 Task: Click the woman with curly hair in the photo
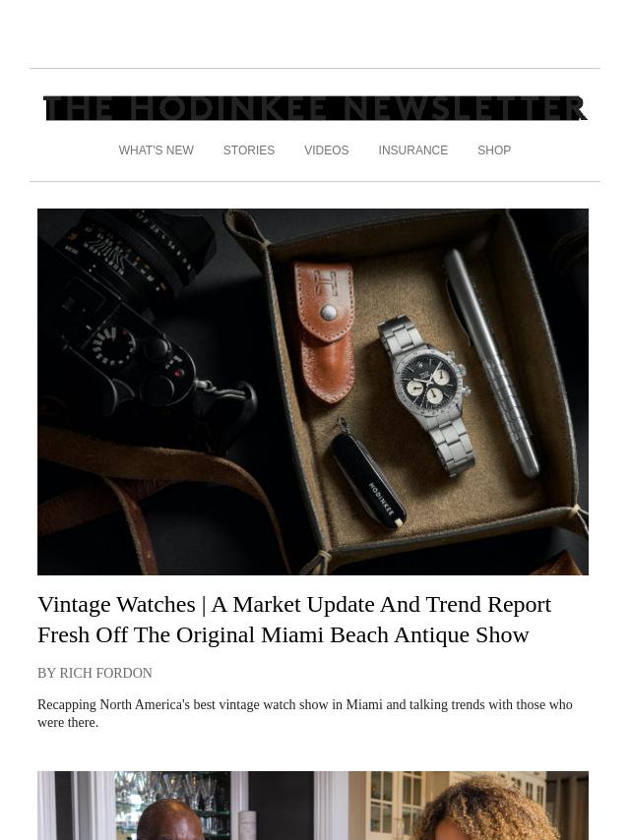tap(485, 809)
